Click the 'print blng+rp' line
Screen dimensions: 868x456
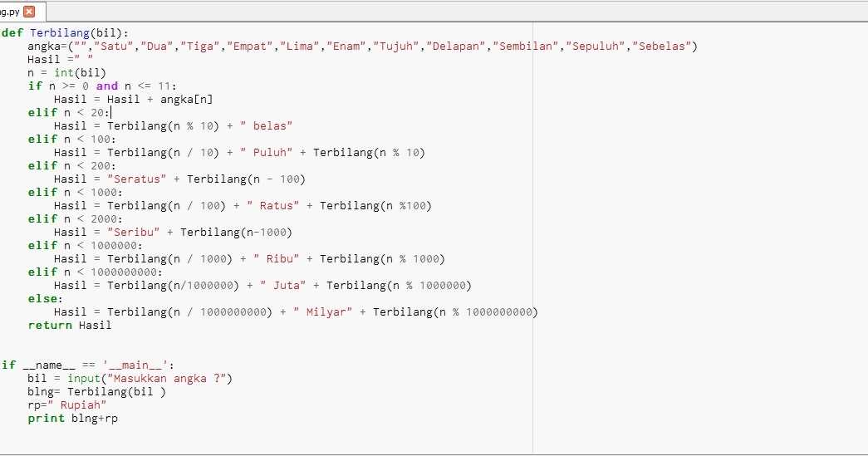tap(73, 418)
